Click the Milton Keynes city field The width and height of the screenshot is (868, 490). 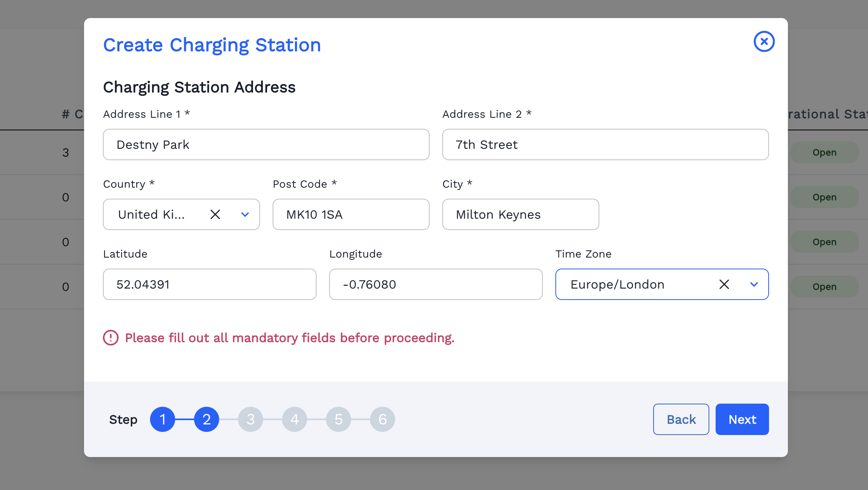click(520, 214)
